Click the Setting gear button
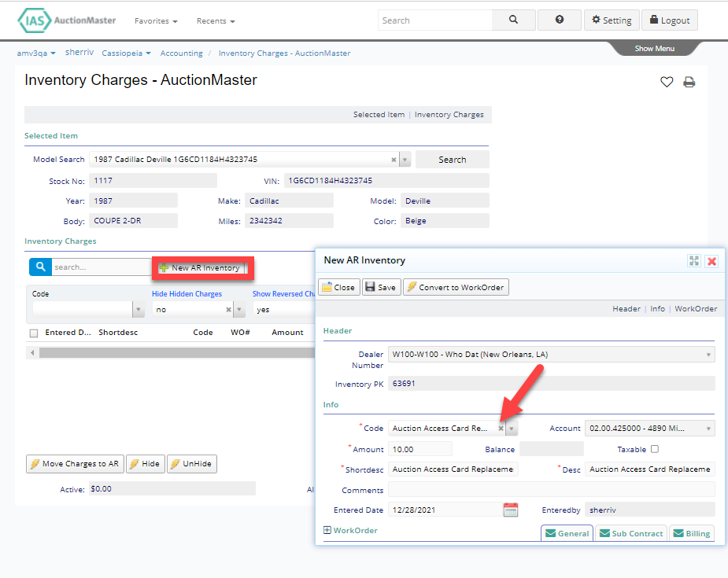 pyautogui.click(x=612, y=20)
